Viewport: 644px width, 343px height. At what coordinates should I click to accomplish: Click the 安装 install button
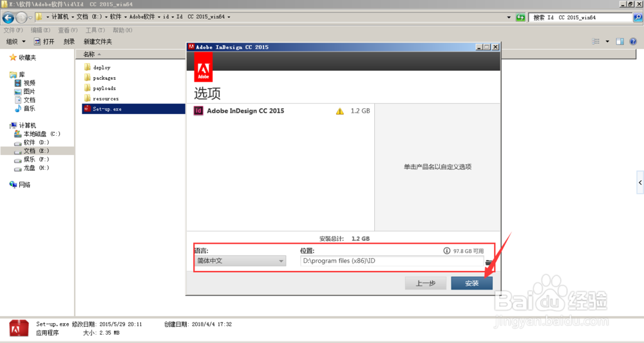471,283
